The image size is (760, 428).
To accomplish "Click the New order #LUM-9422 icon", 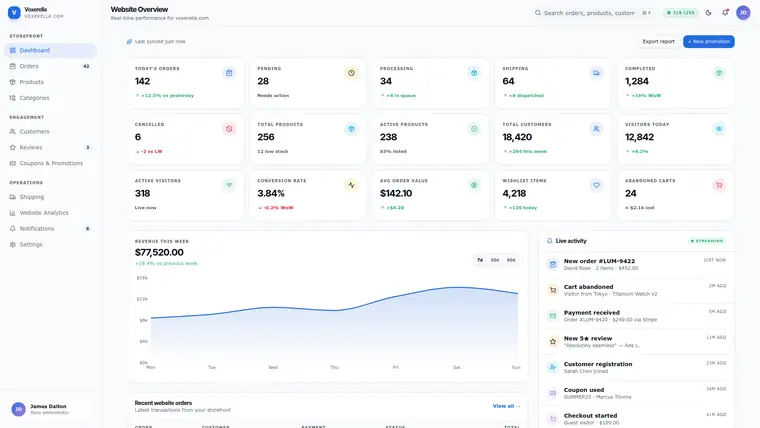I will [x=553, y=265].
